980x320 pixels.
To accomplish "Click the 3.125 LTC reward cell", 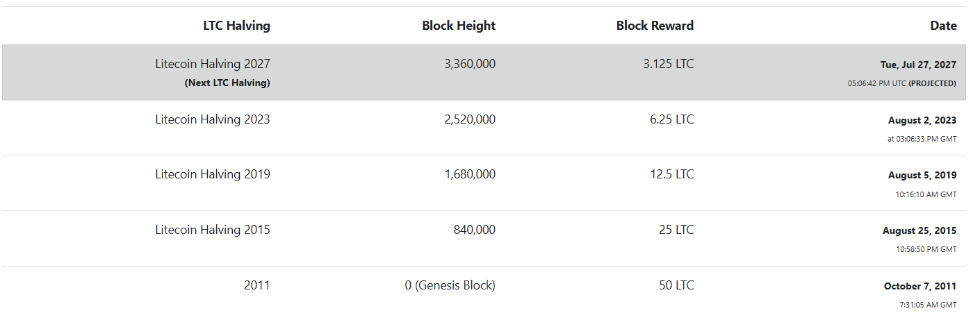I will tap(669, 64).
